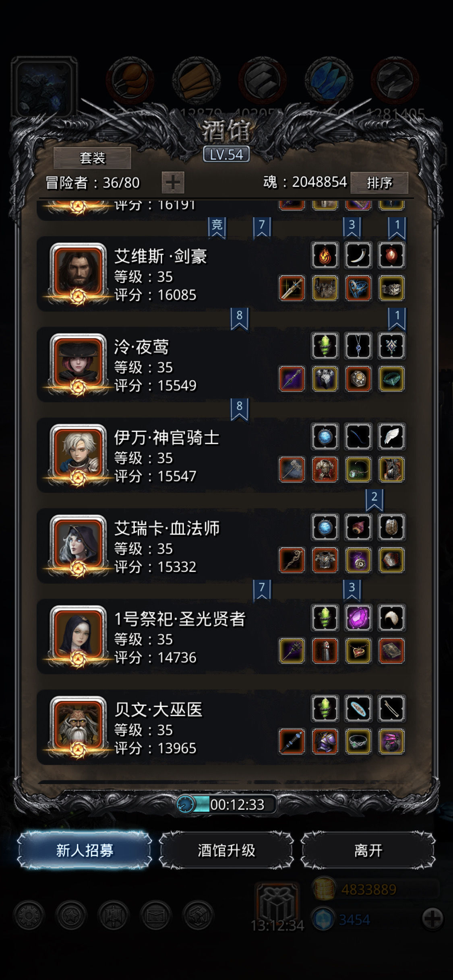Open the 套装 set menu
Screen dimensions: 453x980
point(92,158)
